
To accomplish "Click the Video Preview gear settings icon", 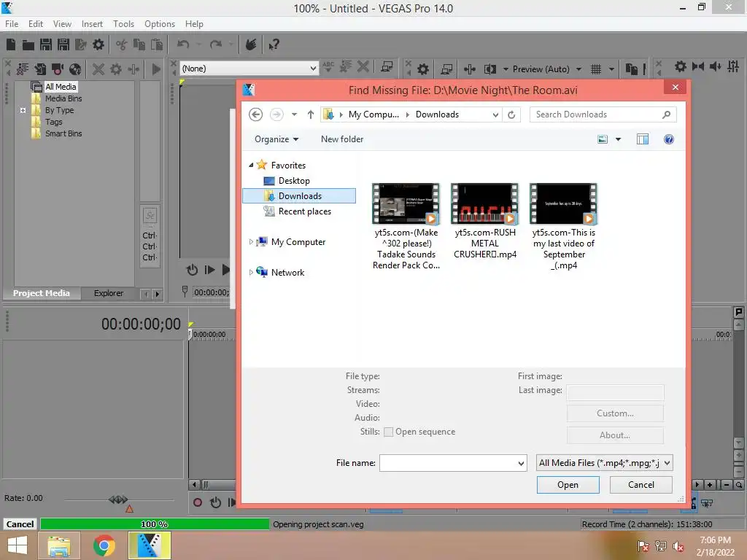I will (423, 69).
